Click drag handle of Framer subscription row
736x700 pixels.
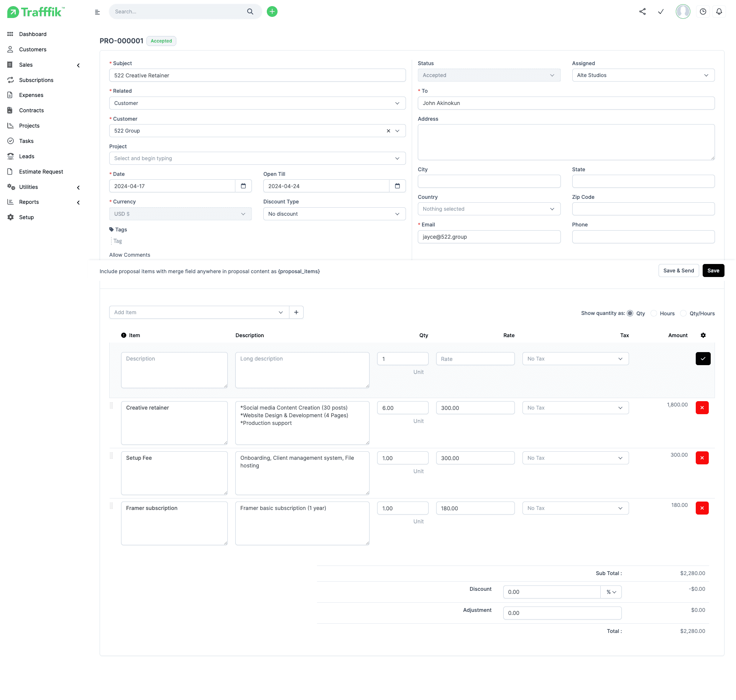112,506
